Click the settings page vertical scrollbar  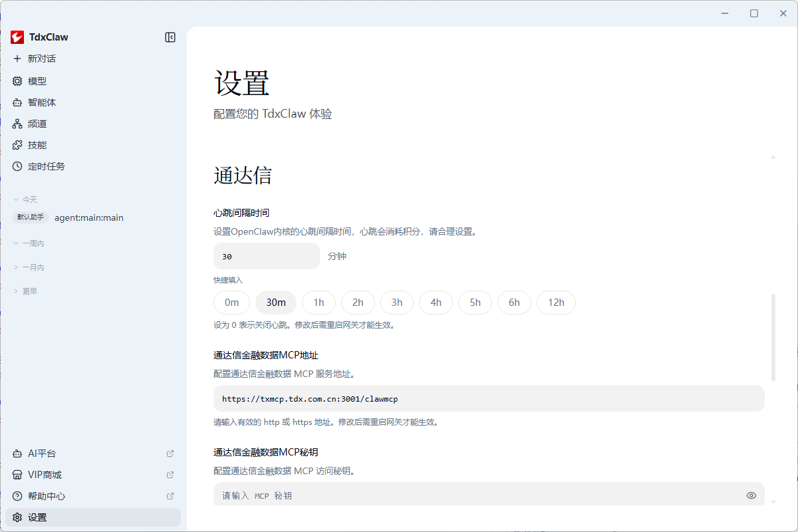point(773,337)
